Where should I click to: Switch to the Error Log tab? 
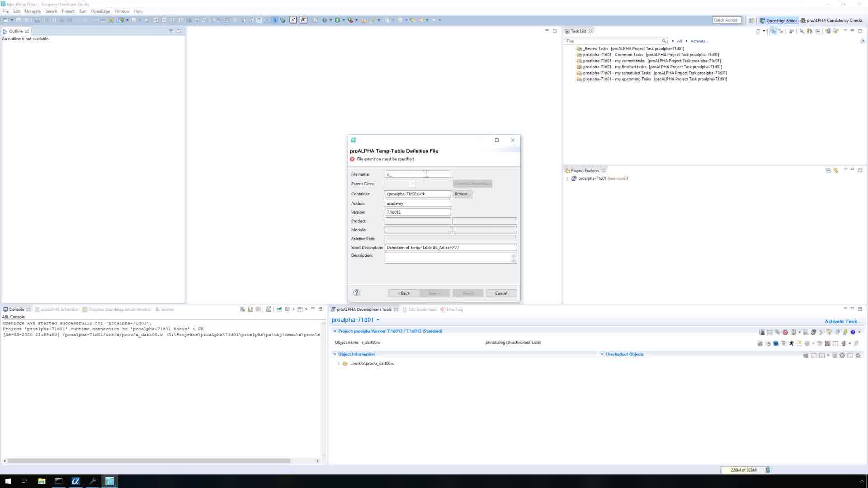pyautogui.click(x=452, y=310)
